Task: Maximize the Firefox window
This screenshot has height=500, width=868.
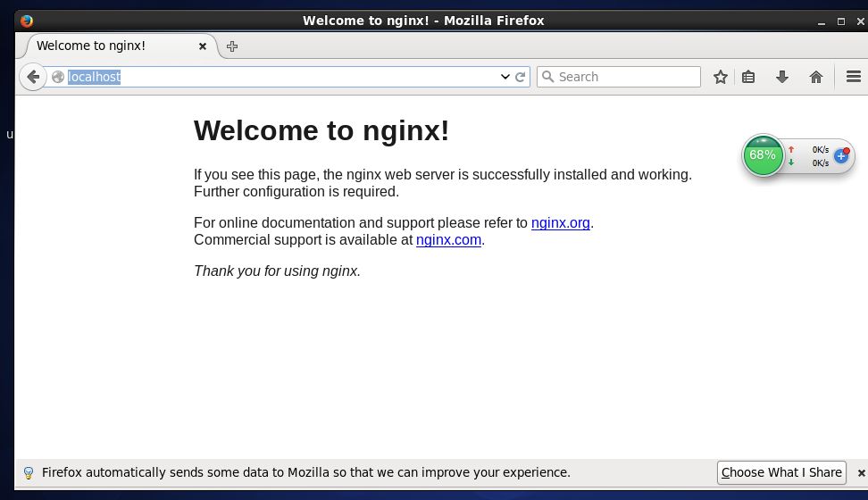Action: coord(841,21)
